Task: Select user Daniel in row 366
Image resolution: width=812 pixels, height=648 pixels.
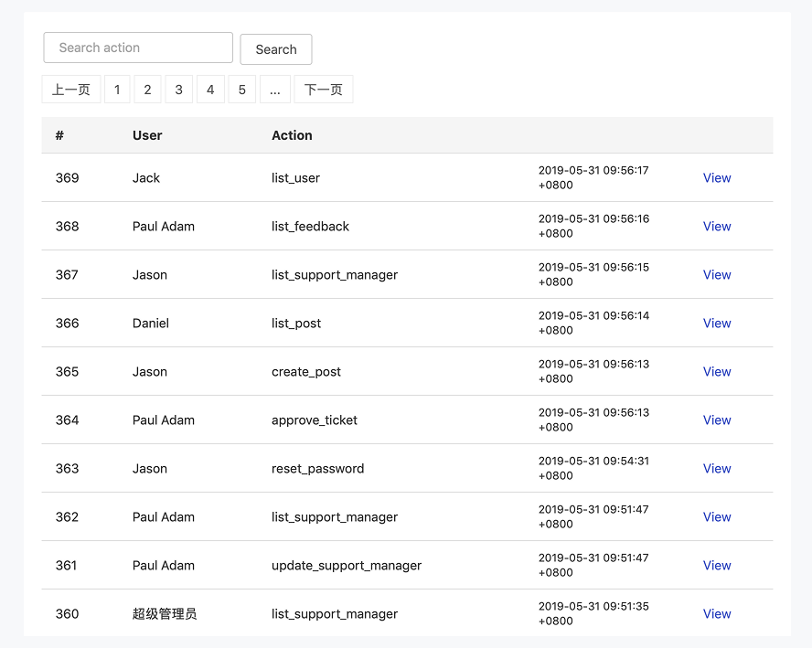Action: coord(151,323)
